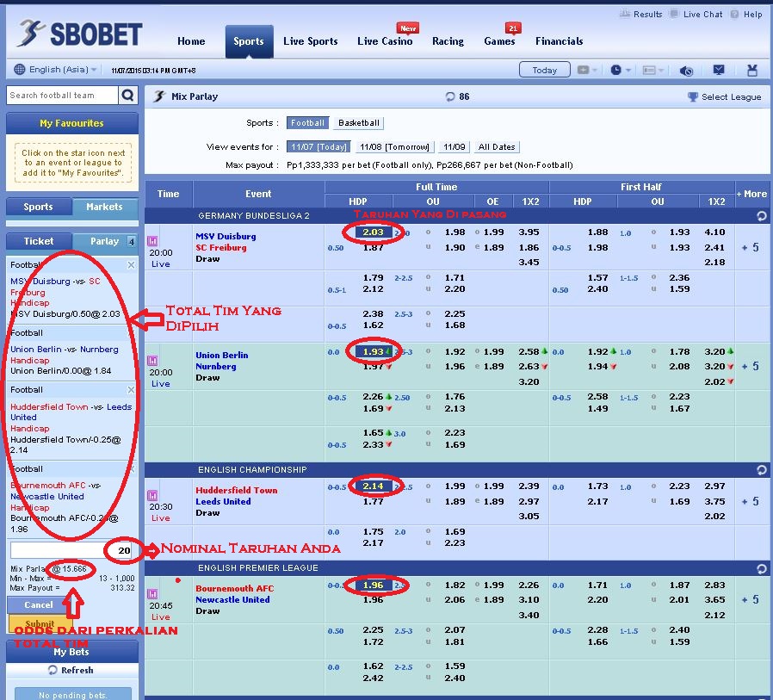The width and height of the screenshot is (773, 700).
Task: Click Leeds United 1.77 handicap odds
Action: coord(374,501)
